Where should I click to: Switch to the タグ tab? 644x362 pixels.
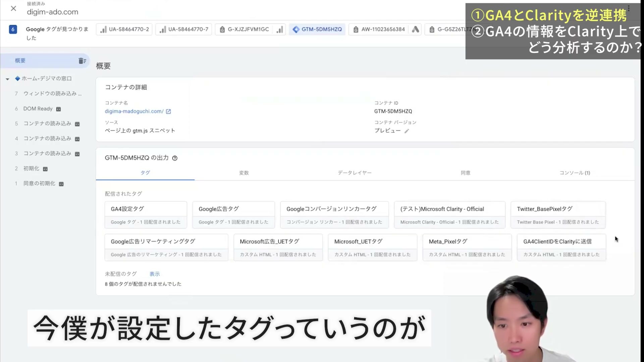click(145, 173)
